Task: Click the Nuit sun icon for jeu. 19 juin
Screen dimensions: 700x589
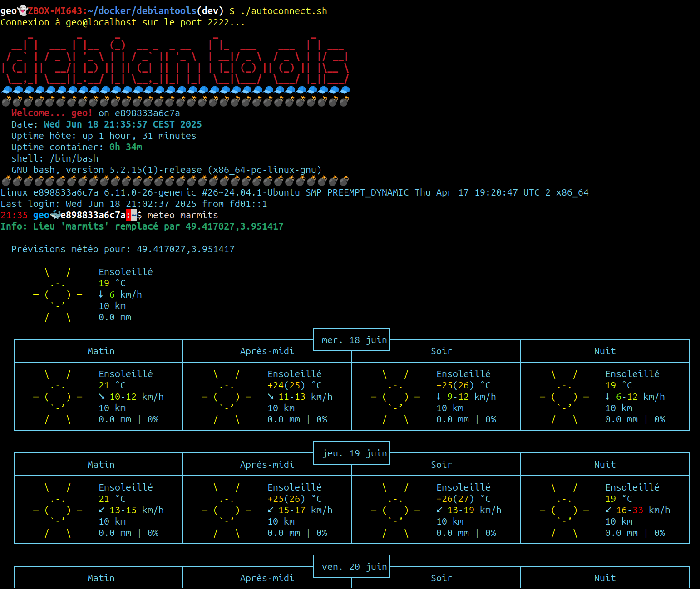Action: pyautogui.click(x=564, y=510)
